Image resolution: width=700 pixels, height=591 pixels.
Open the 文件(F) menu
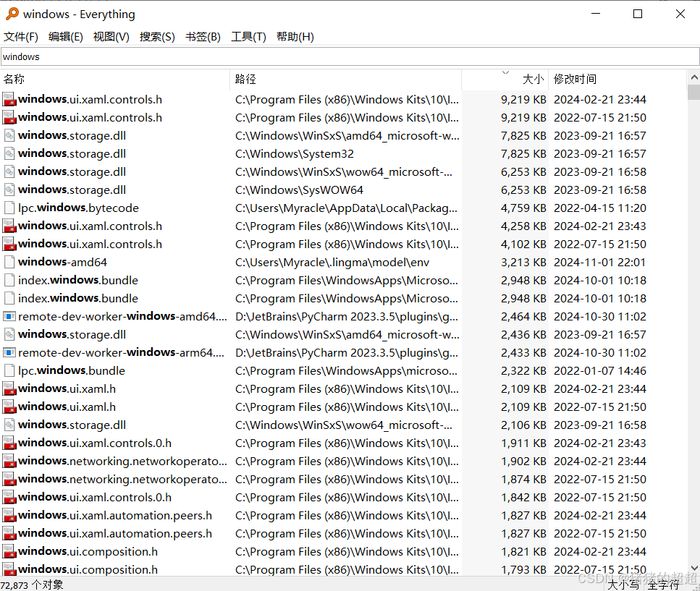click(21, 37)
